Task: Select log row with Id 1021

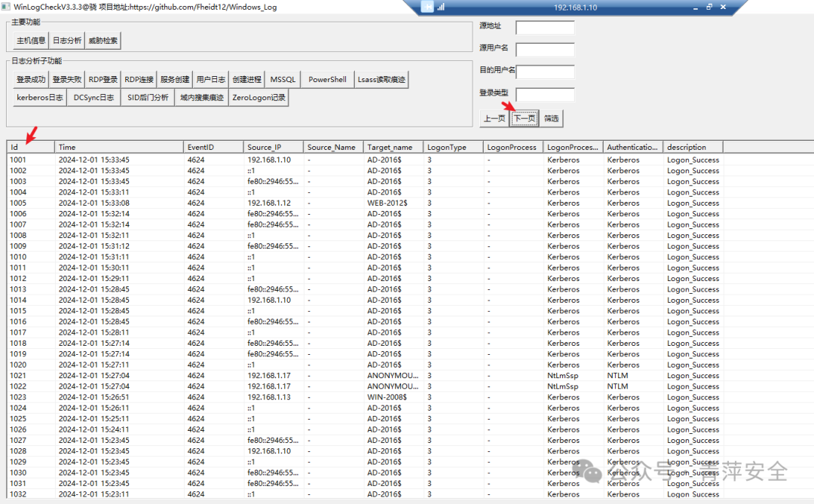Action: click(365, 375)
